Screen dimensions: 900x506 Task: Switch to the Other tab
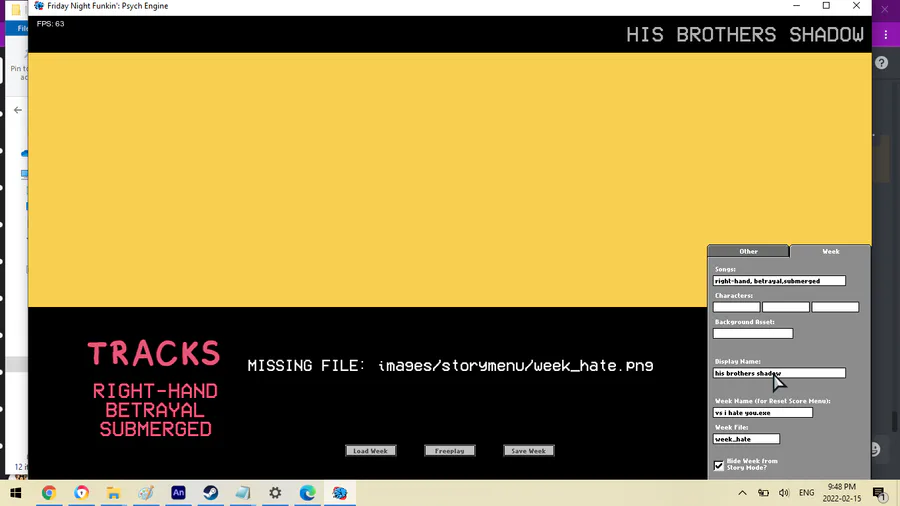748,251
